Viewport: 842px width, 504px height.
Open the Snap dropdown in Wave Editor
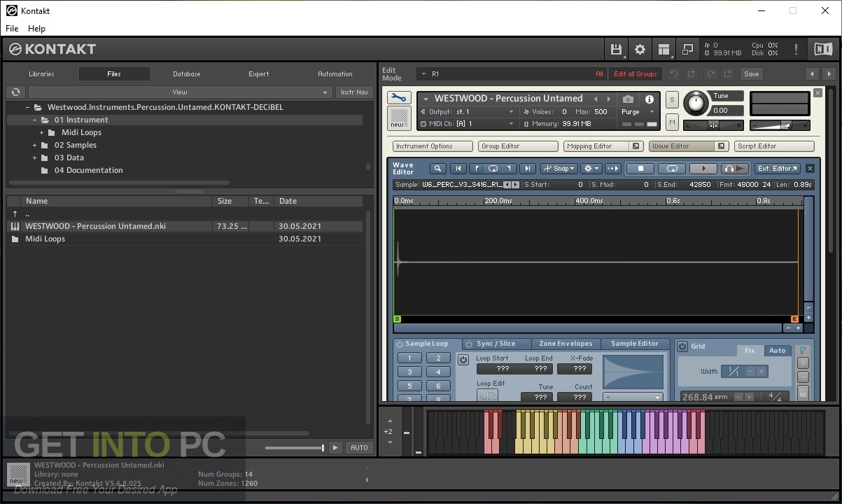click(559, 169)
